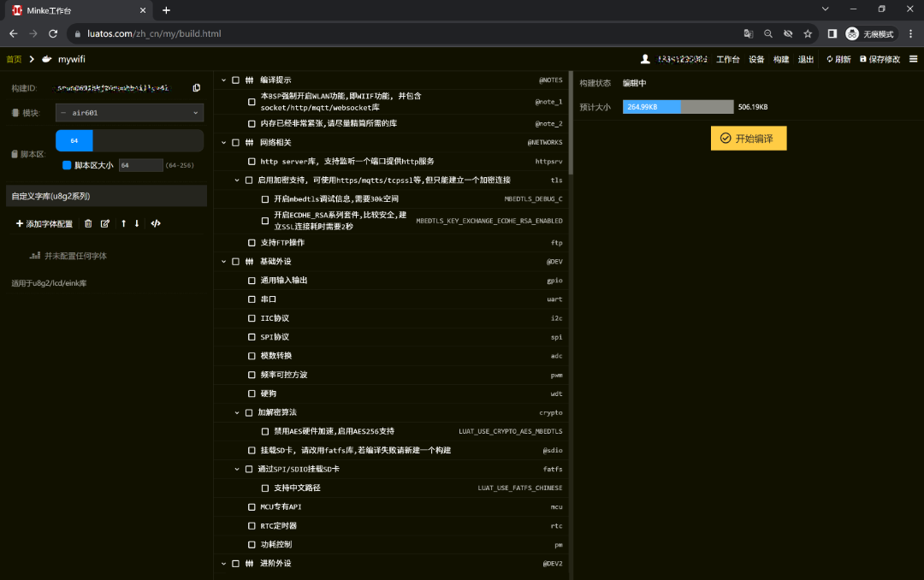Go to 首页 breadcrumb link

click(14, 59)
